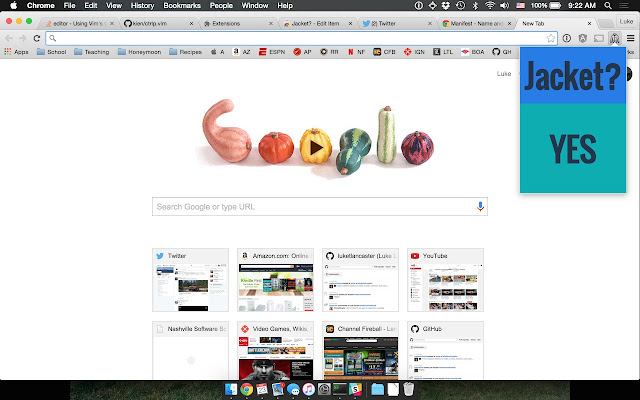This screenshot has width=640, height=400.
Task: Open a new tab with the tab-strip button
Action: click(x=606, y=23)
